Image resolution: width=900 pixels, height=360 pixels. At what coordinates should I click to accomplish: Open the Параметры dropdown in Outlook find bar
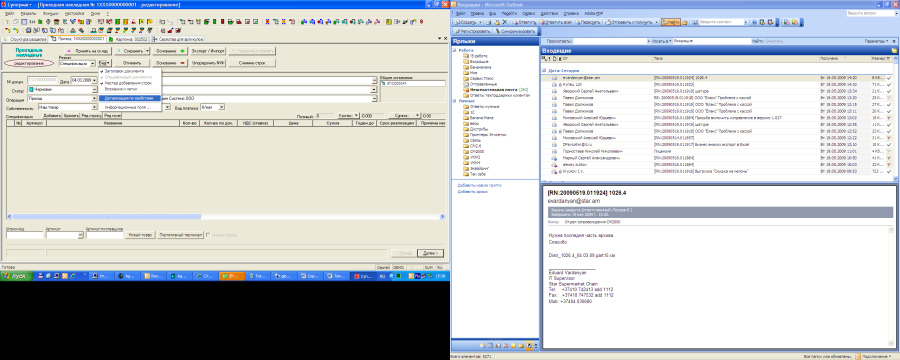(x=876, y=41)
